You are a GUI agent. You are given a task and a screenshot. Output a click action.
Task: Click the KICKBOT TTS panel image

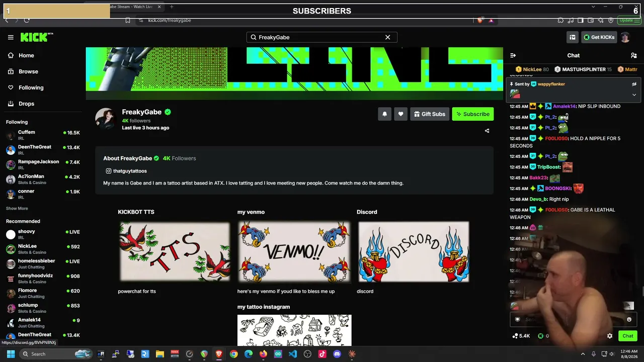(x=175, y=251)
